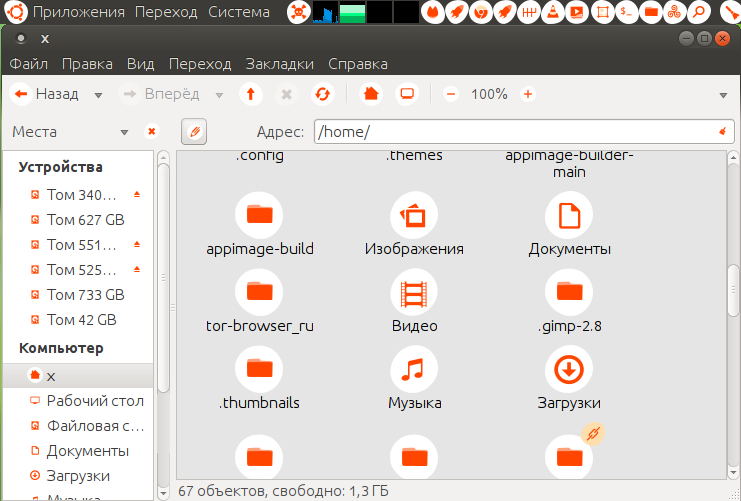Select the Музыка folder icon
741x501 pixels.
click(x=414, y=369)
